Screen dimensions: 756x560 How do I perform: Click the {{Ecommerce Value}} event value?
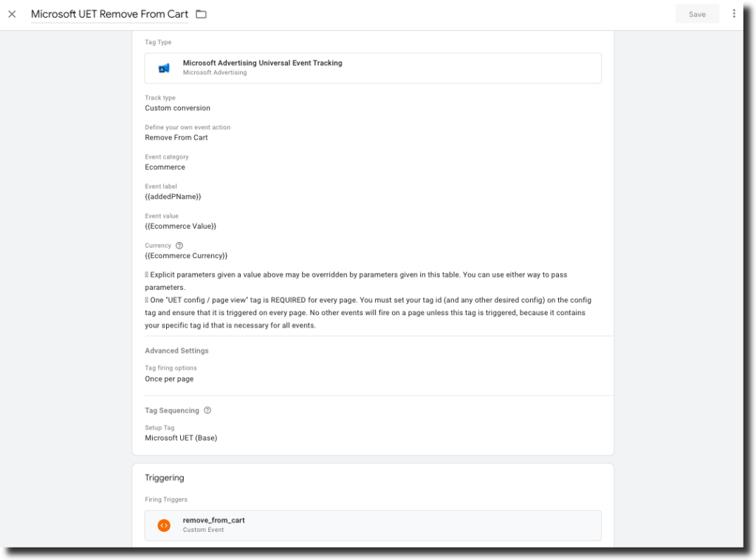(x=180, y=227)
